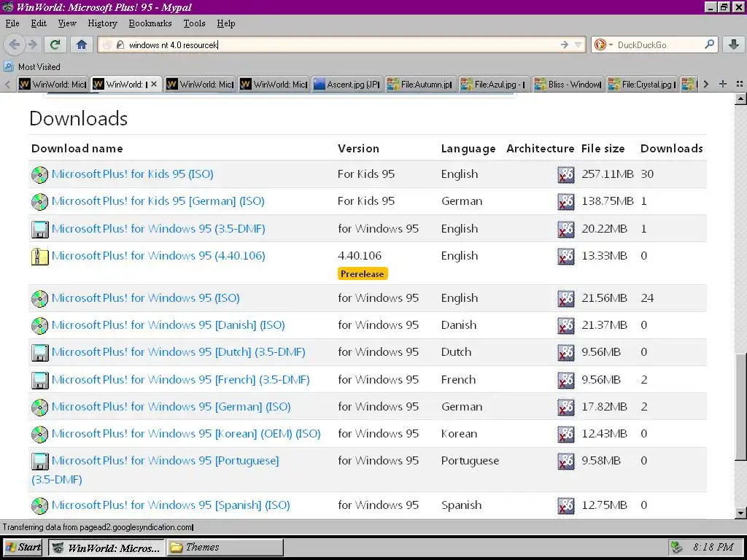
Task: Open the Home page icon
Action: coord(82,44)
